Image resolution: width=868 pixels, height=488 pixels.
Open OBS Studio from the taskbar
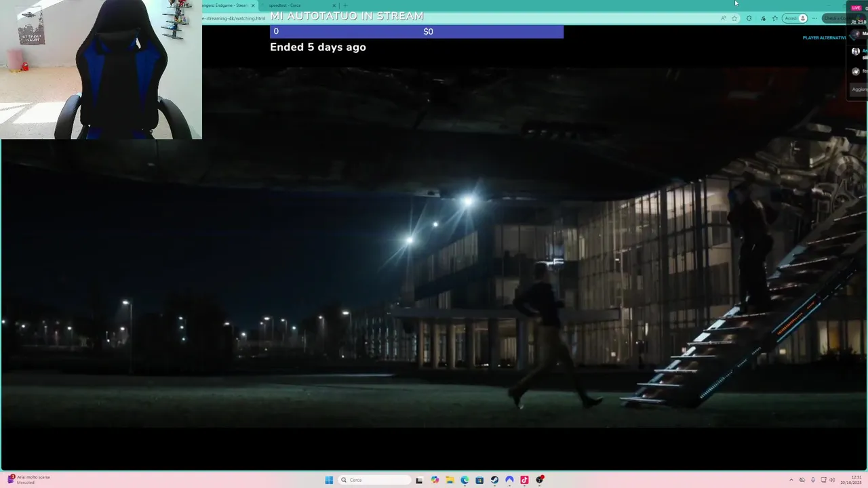[540, 480]
